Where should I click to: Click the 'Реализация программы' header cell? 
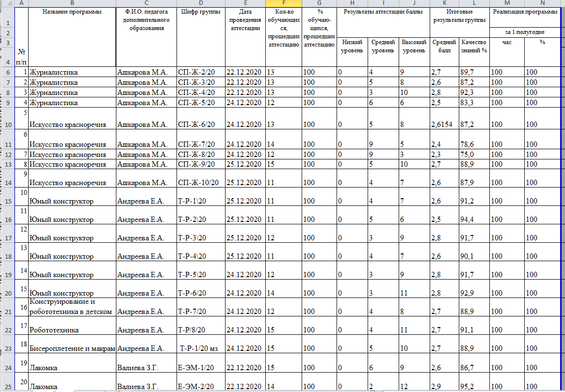[x=525, y=17]
